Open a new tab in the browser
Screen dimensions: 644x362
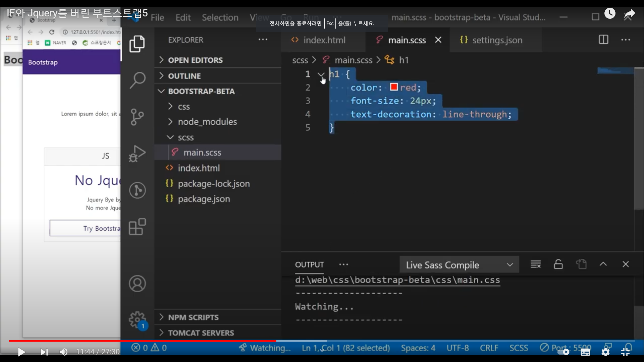coord(114,20)
